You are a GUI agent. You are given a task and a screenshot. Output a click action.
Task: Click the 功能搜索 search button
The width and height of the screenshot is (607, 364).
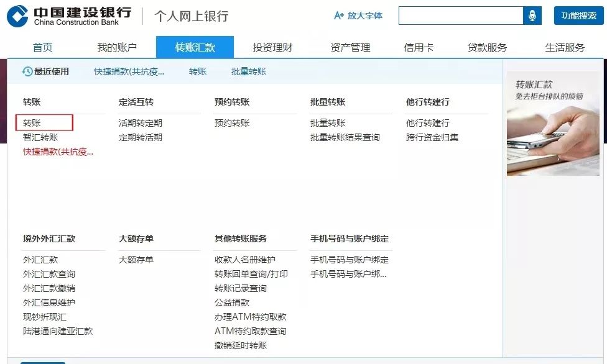[x=578, y=15]
